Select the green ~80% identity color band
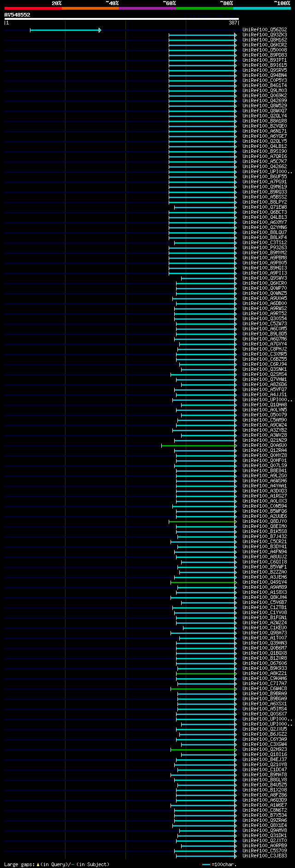Screen dimensions: 295x868 (205, 8)
